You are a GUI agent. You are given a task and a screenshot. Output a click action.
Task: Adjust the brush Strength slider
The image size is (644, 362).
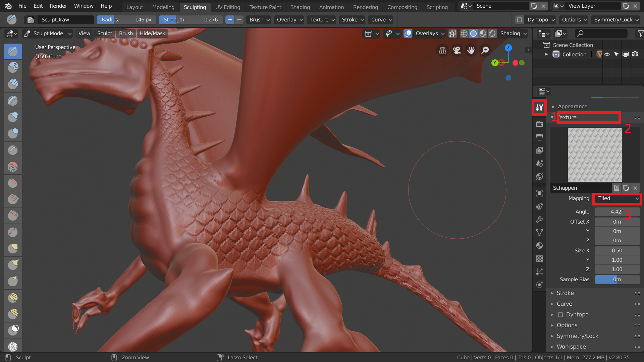coord(191,20)
